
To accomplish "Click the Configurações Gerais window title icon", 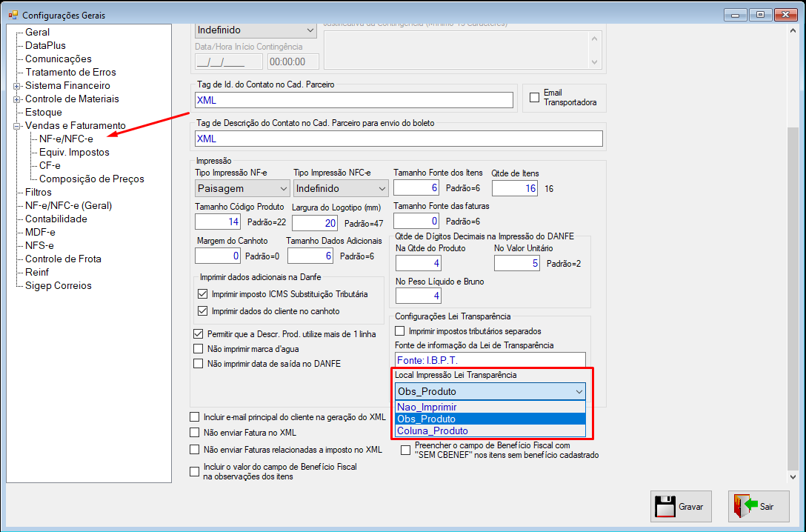I will (x=13, y=15).
